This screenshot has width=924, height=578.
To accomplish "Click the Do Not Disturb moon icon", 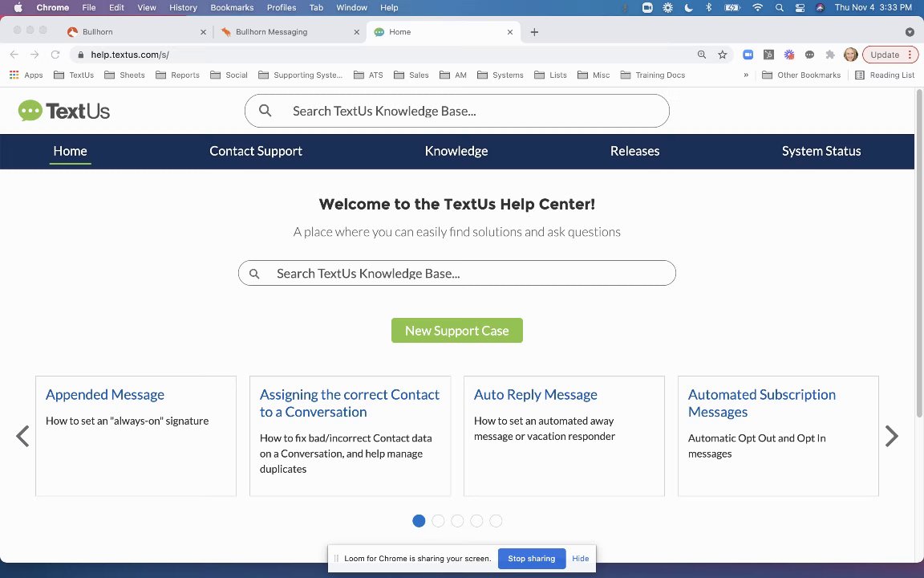I will point(688,8).
